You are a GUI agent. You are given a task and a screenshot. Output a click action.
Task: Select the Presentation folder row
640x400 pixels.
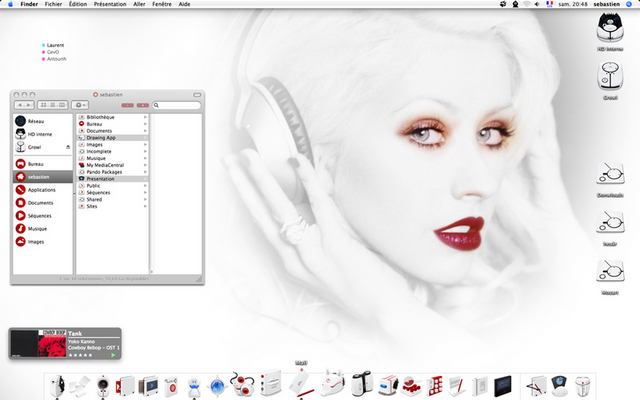point(112,179)
